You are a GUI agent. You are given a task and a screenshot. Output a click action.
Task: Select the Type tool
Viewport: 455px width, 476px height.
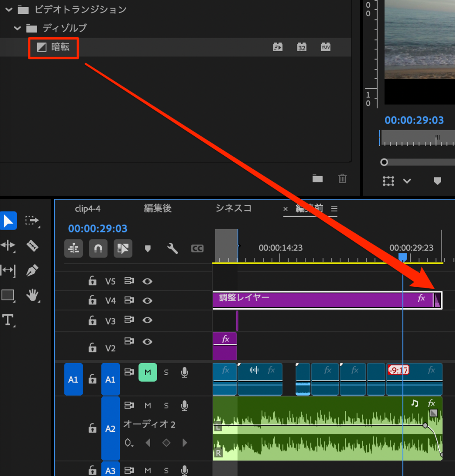point(8,320)
